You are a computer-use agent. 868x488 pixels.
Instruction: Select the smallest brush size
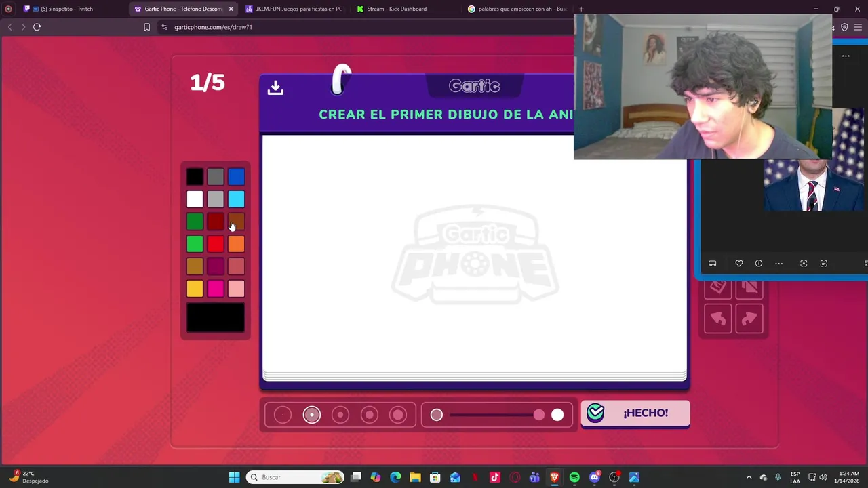[283, 415]
